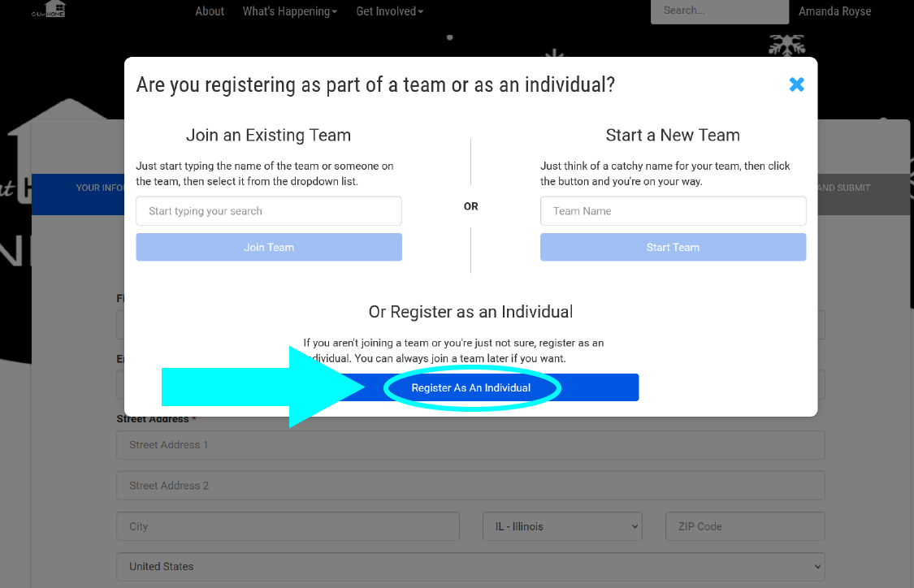Click the site Search field
Image resolution: width=914 pixels, height=588 pixels.
[x=720, y=11]
